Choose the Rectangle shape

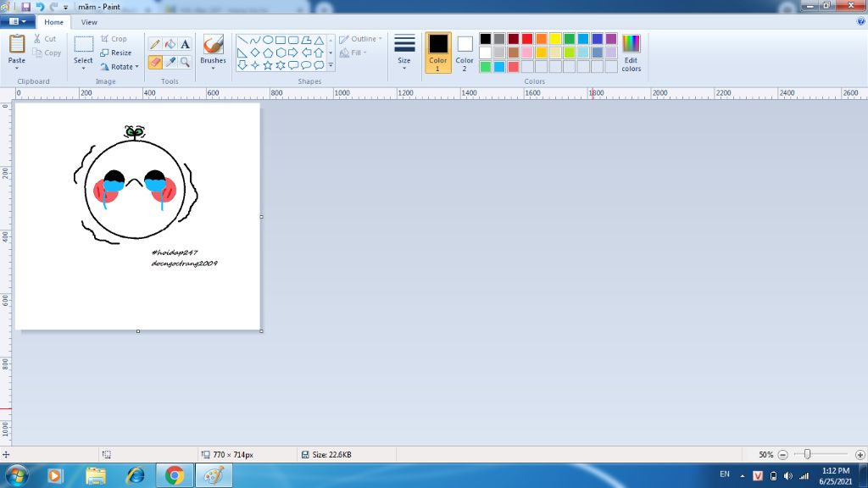281,41
